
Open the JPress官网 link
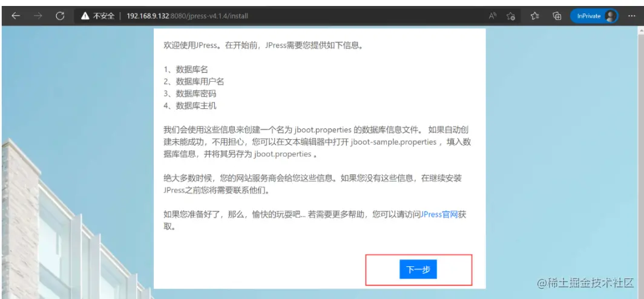click(439, 214)
